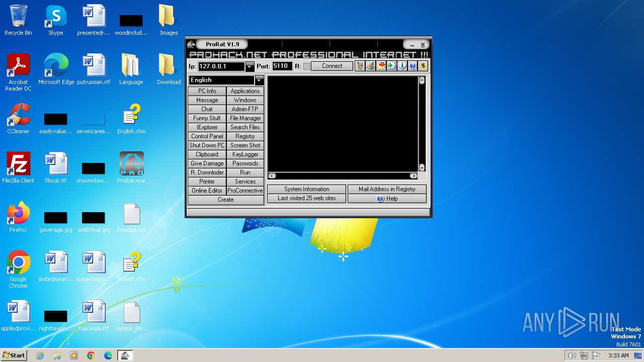The height and width of the screenshot is (362, 644).
Task: Click the red download arrow toolbar icon
Action: pyautogui.click(x=381, y=66)
